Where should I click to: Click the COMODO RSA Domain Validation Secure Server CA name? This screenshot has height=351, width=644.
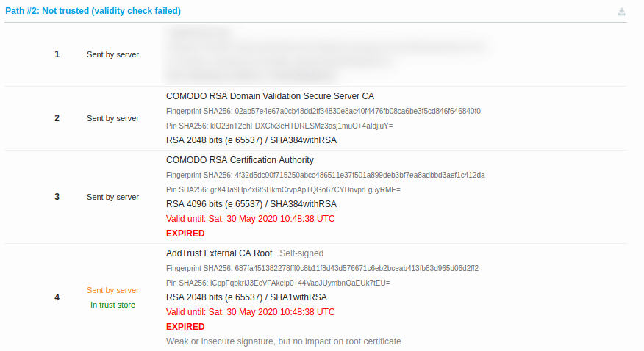[x=270, y=96]
